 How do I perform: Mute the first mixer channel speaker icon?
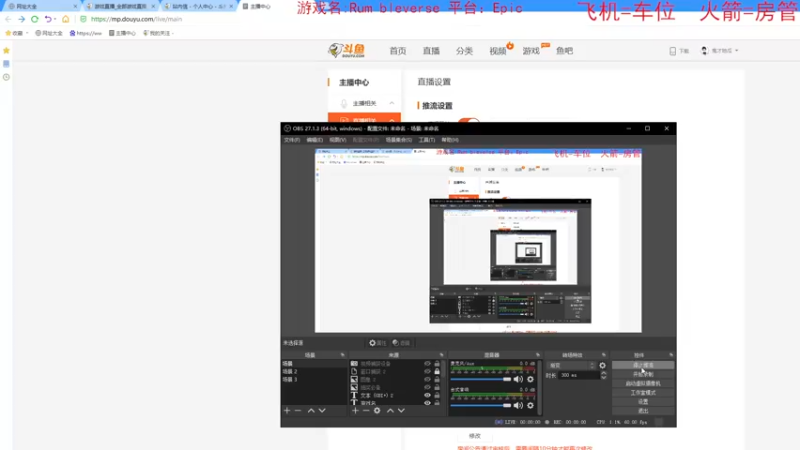(x=518, y=379)
